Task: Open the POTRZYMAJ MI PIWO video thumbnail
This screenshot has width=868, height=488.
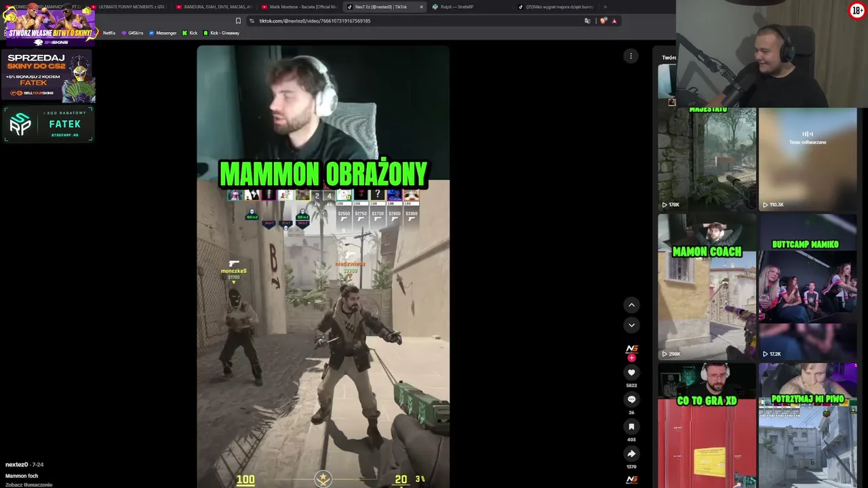Action: tap(808, 425)
